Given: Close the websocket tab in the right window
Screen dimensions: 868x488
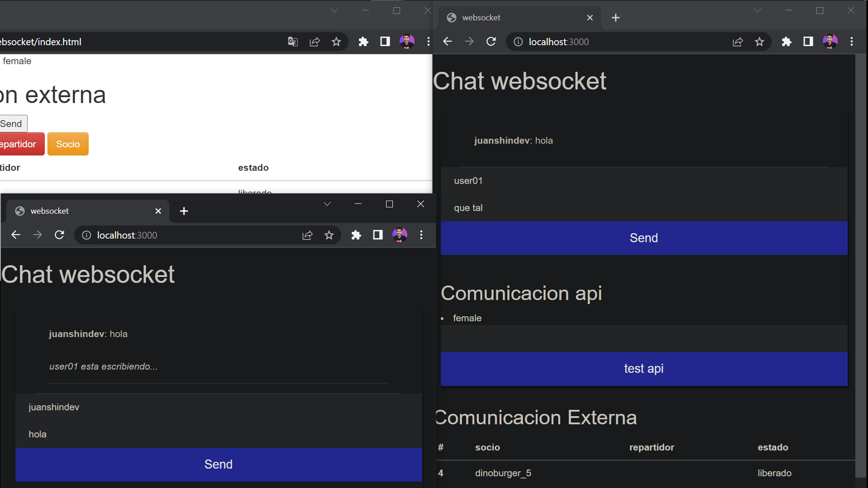Looking at the screenshot, I should coord(590,18).
